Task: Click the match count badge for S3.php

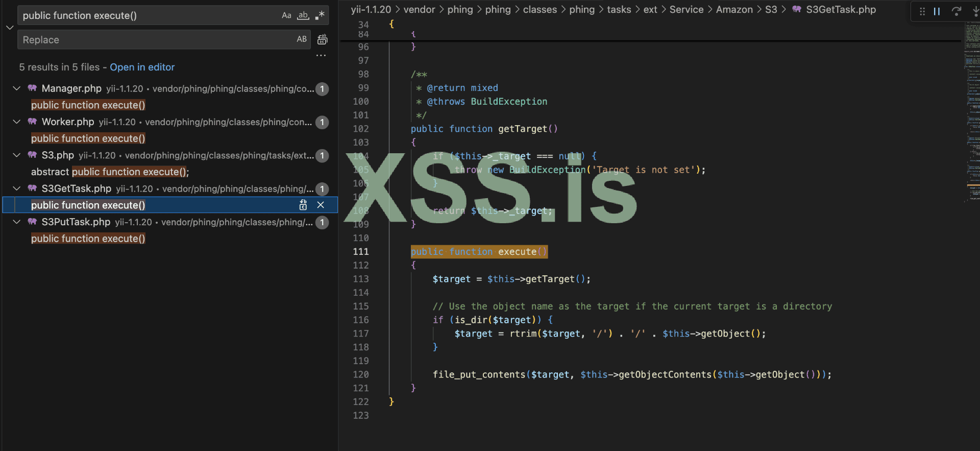Action: pyautogui.click(x=322, y=155)
